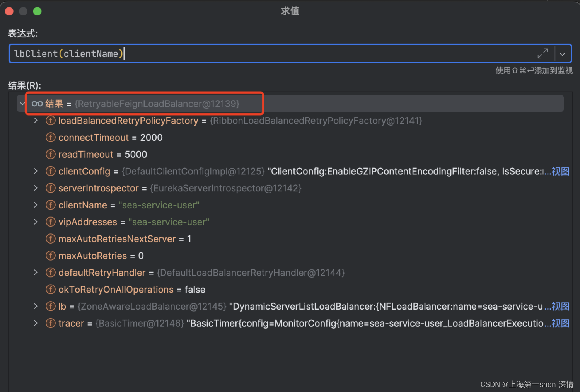Viewport: 580px width, 392px height.
Task: Click vipAddresses' "sea-service-user" value
Action: click(169, 222)
